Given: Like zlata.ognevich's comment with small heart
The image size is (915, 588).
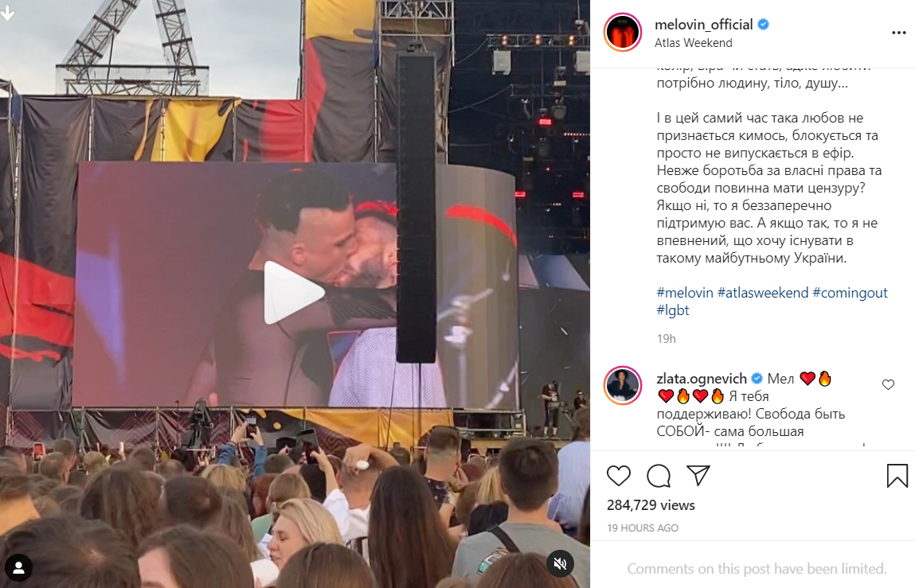Looking at the screenshot, I should coord(888,384).
